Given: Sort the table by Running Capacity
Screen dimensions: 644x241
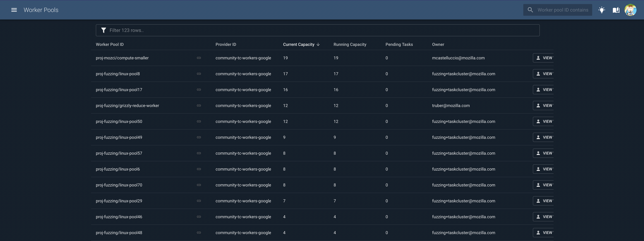Looking at the screenshot, I should [x=350, y=44].
